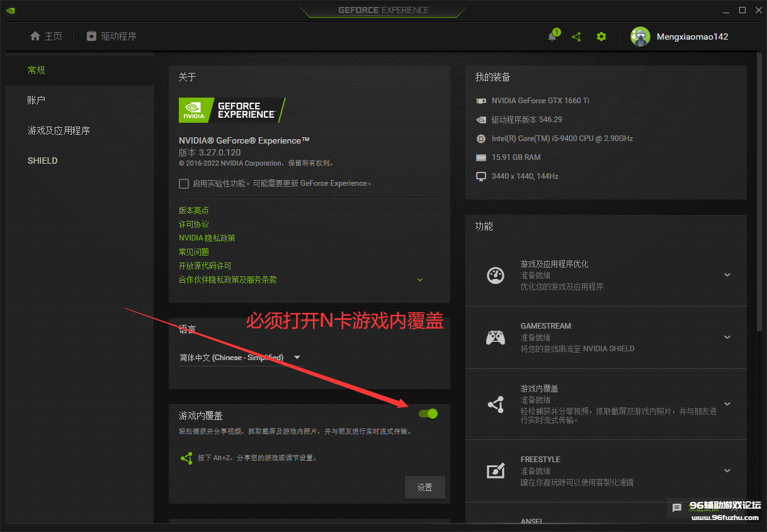Image resolution: width=767 pixels, height=532 pixels.
Task: Click the notifications bell icon
Action: (552, 37)
